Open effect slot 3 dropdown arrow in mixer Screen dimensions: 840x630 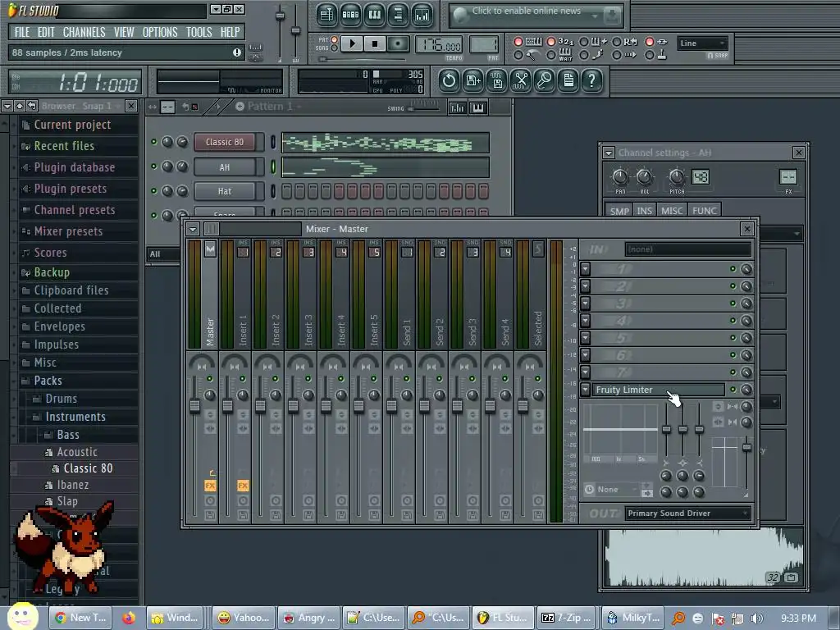(586, 304)
